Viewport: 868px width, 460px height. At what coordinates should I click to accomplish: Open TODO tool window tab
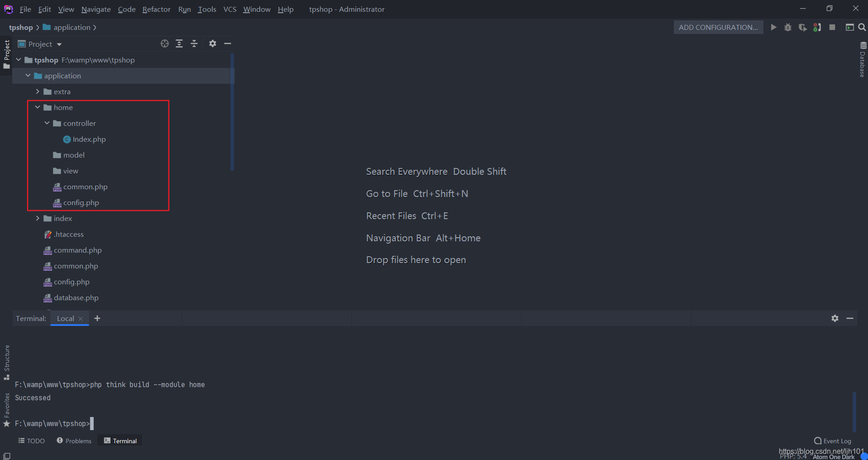point(31,441)
